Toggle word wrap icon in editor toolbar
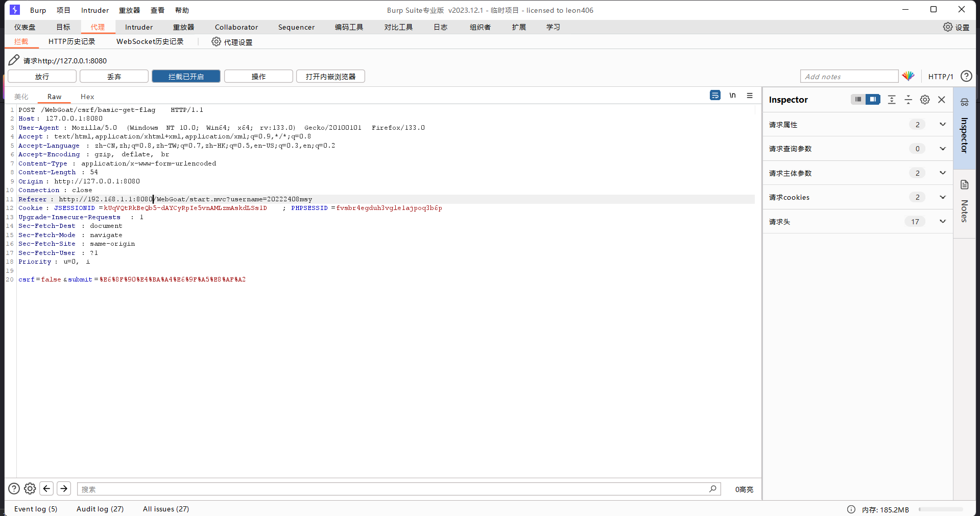This screenshot has height=516, width=980. click(x=715, y=96)
